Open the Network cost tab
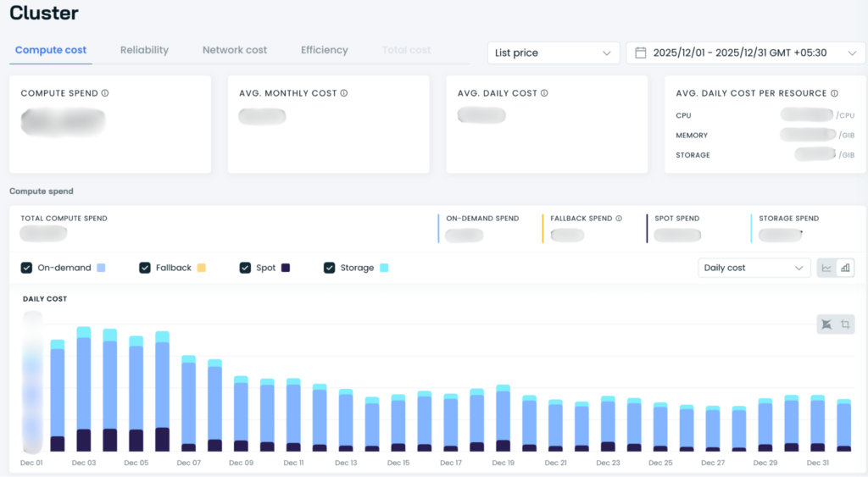The height and width of the screenshot is (477, 868). coord(235,50)
